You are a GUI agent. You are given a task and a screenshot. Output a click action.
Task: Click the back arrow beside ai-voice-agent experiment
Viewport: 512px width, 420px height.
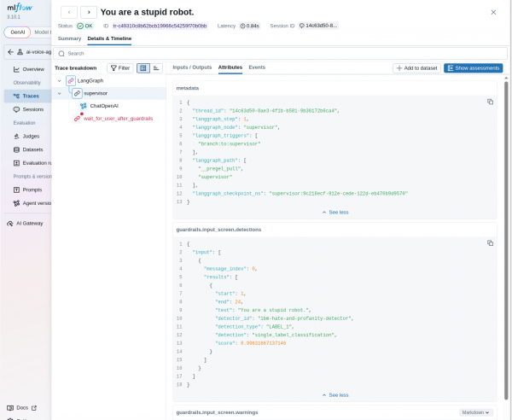[11, 52]
